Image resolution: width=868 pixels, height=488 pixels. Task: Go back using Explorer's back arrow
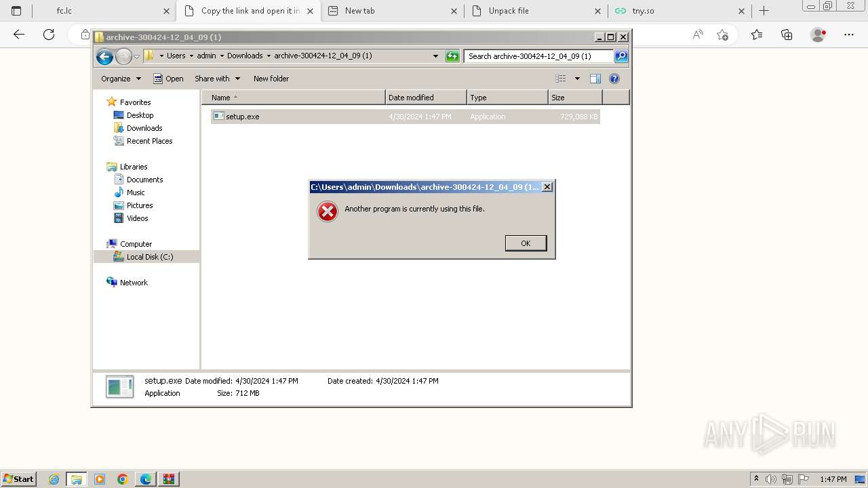click(104, 56)
